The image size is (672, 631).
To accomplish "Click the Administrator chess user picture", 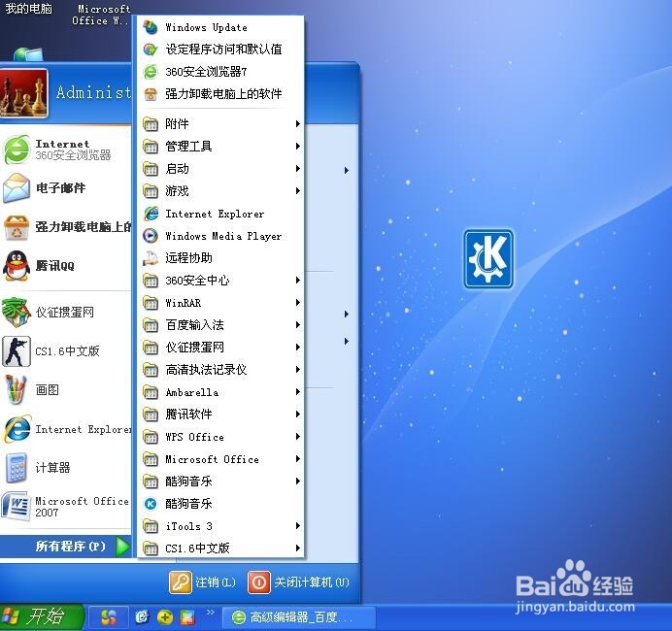I will 23,93.
